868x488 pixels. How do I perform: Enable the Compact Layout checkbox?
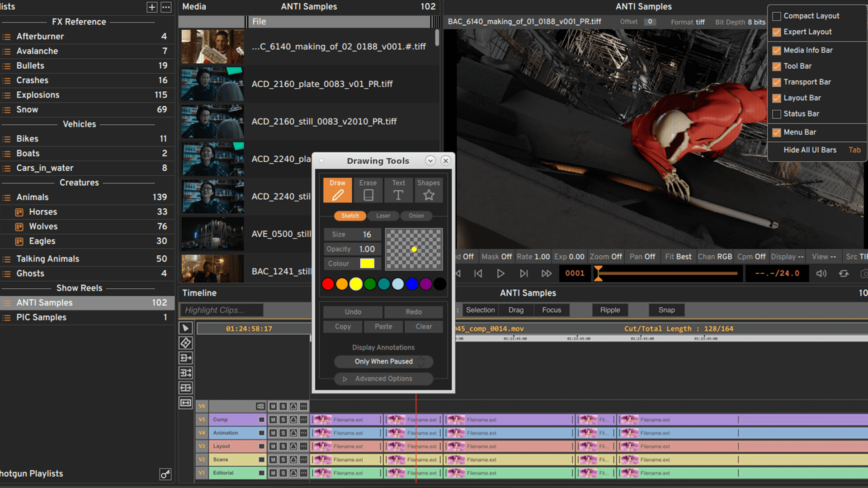tap(777, 16)
